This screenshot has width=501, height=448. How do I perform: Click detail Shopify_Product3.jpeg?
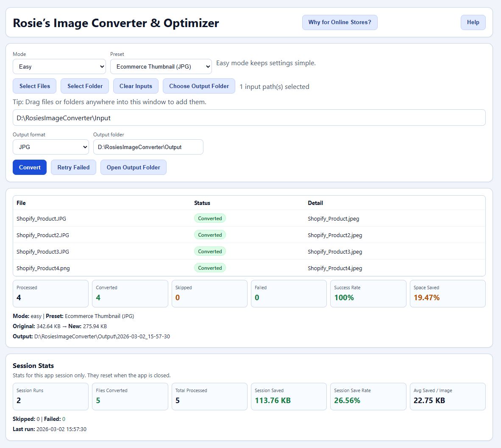[335, 252]
